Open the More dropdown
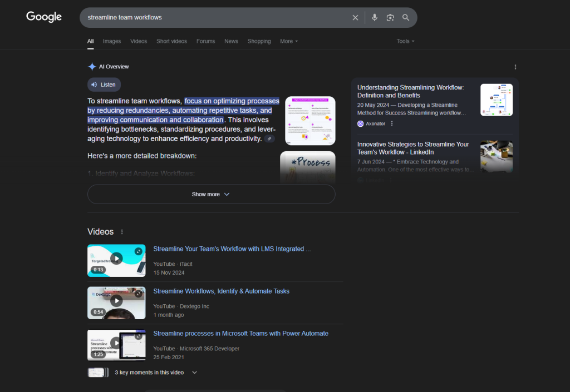Viewport: 570px width, 392px height. (289, 41)
